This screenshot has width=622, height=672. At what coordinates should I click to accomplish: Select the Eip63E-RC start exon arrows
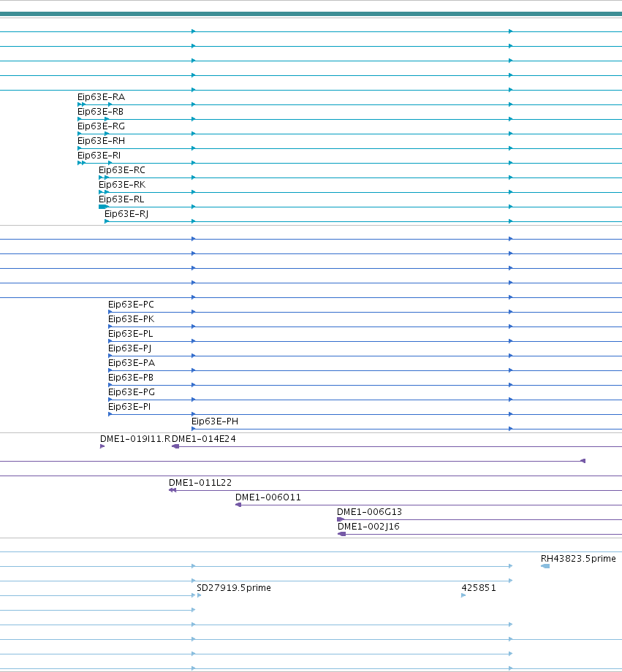[x=104, y=177]
